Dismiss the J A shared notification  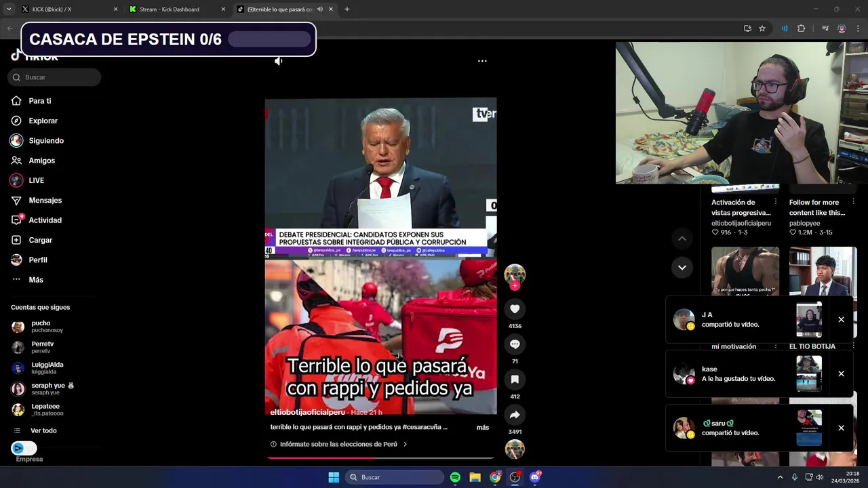(841, 320)
